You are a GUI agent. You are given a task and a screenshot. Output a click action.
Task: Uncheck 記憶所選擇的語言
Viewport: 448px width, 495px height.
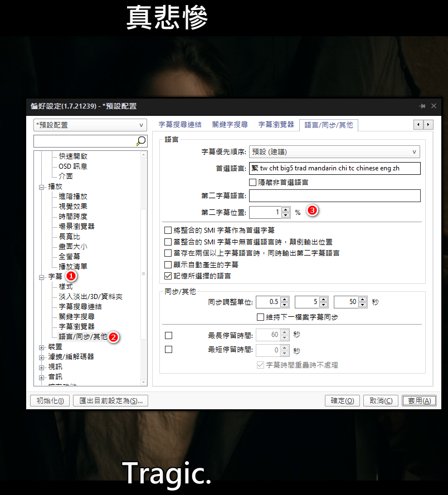click(168, 275)
